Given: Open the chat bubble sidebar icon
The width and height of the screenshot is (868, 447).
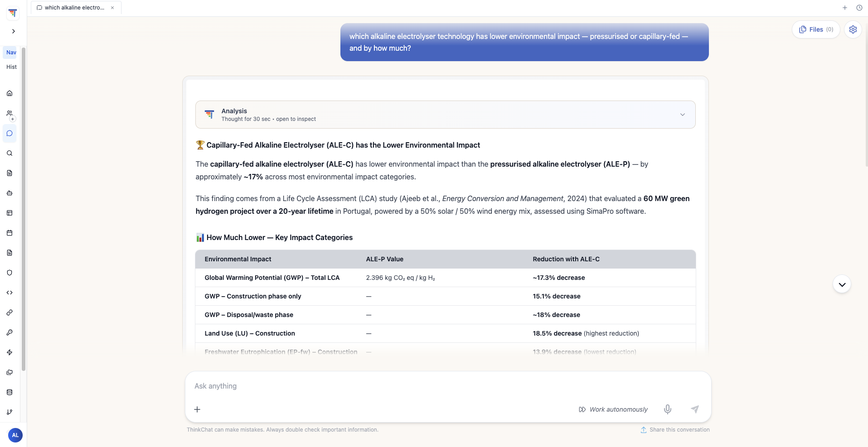Looking at the screenshot, I should pos(10,134).
